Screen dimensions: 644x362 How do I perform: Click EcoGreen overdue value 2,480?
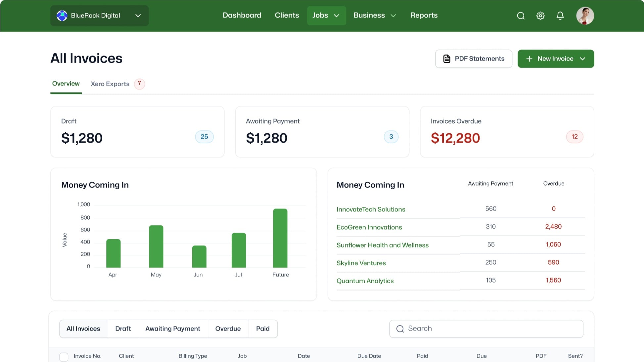[553, 227]
